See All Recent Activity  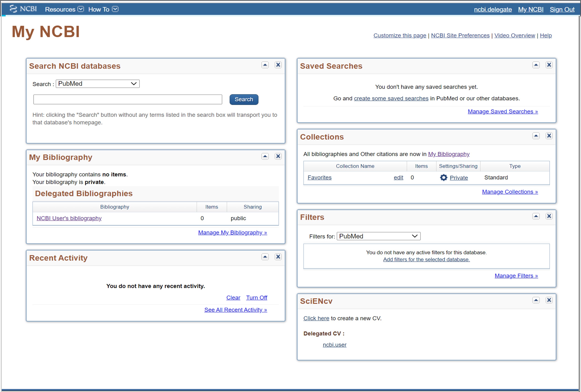coord(236,310)
